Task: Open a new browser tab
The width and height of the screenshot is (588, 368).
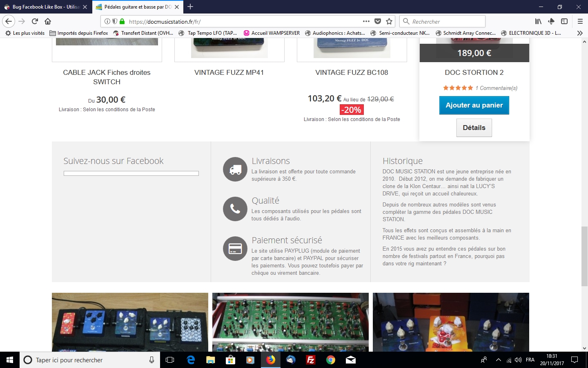Action: click(x=190, y=7)
